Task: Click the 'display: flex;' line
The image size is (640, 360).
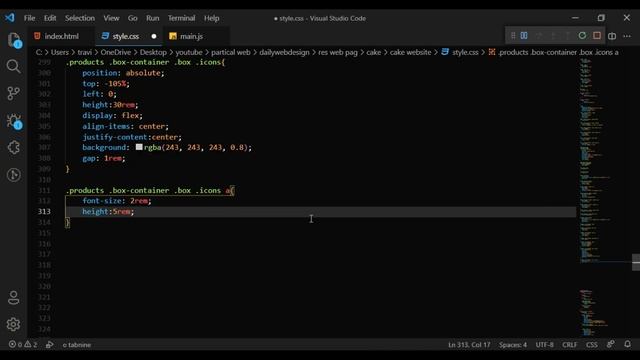Action: tap(112, 116)
